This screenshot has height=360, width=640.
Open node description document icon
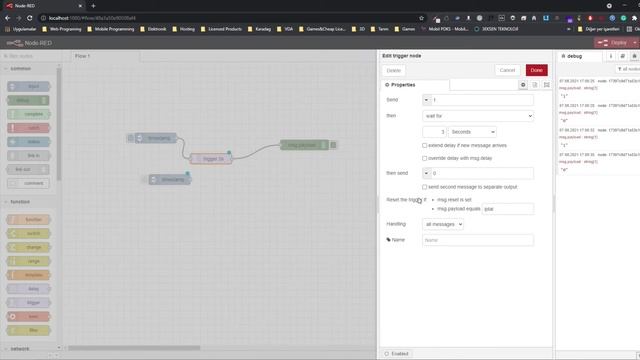click(535, 84)
